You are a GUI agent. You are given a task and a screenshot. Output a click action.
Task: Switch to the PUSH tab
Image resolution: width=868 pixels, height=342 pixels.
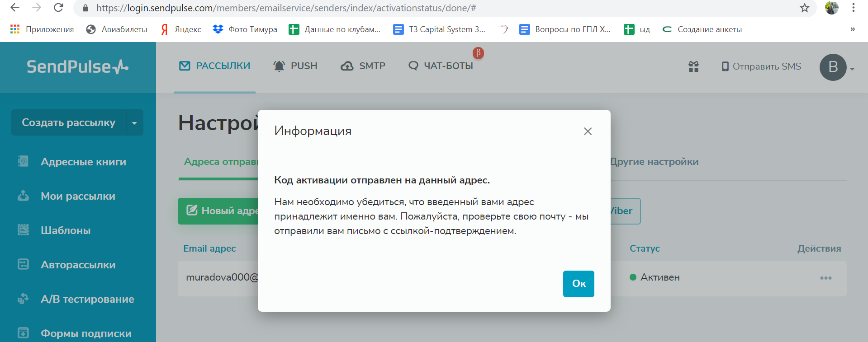coord(295,66)
